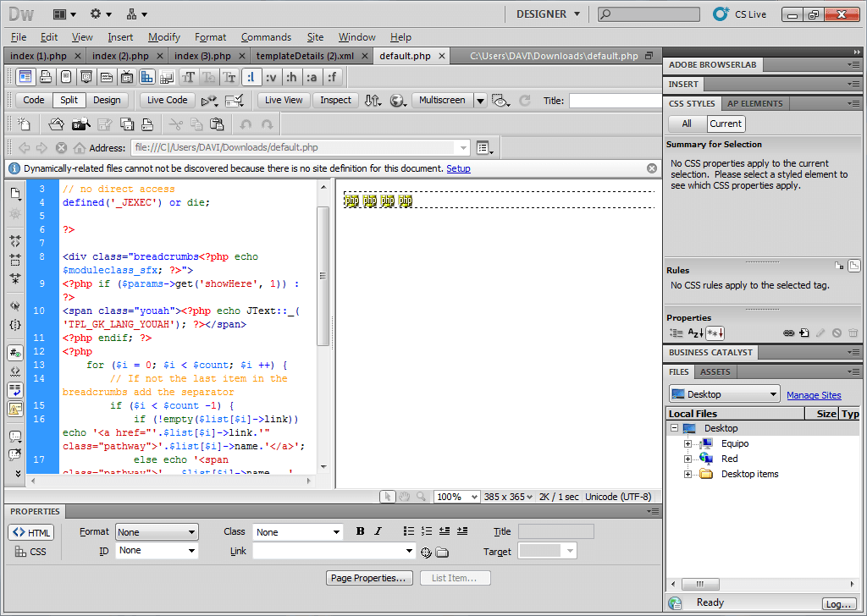Click the New CSS Rule icon
Viewport: 867px width, 616px height.
[804, 333]
